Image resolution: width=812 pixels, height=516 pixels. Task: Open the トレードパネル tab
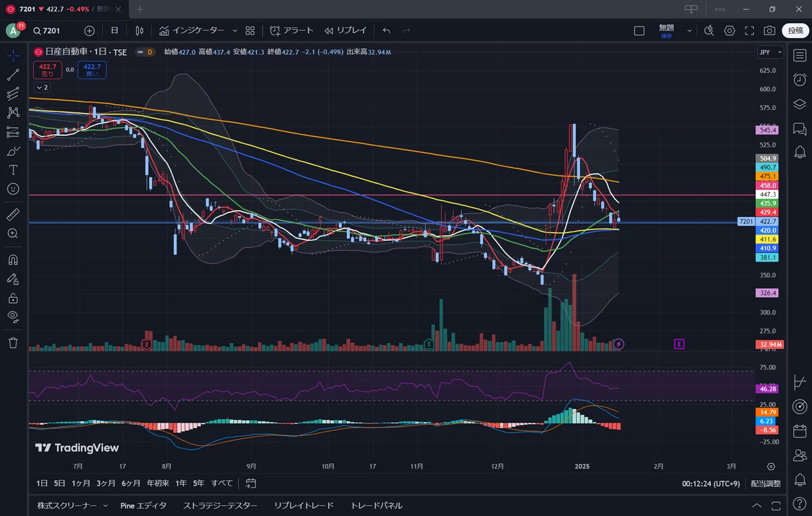[376, 505]
